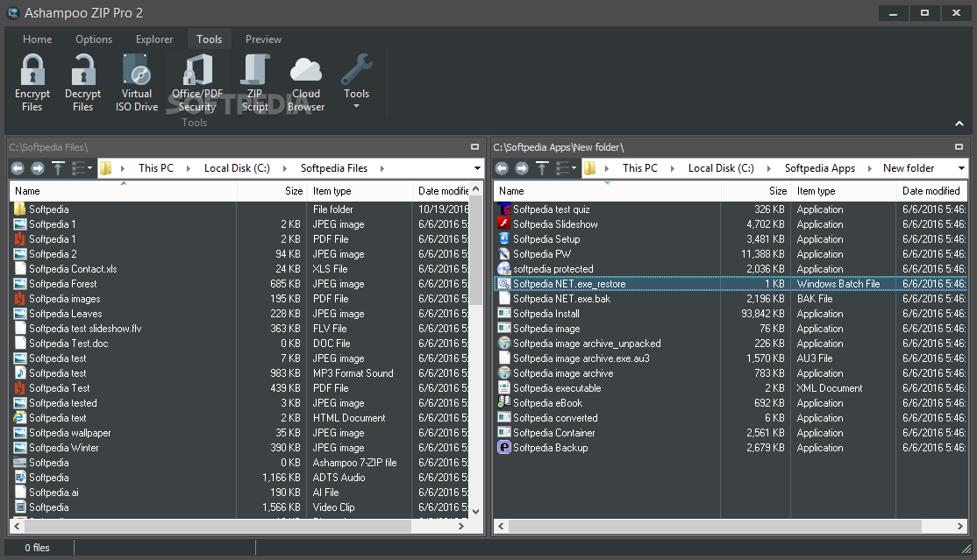Viewport: 977px width, 560px height.
Task: Select Softpedia Backup application icon
Action: coord(504,448)
